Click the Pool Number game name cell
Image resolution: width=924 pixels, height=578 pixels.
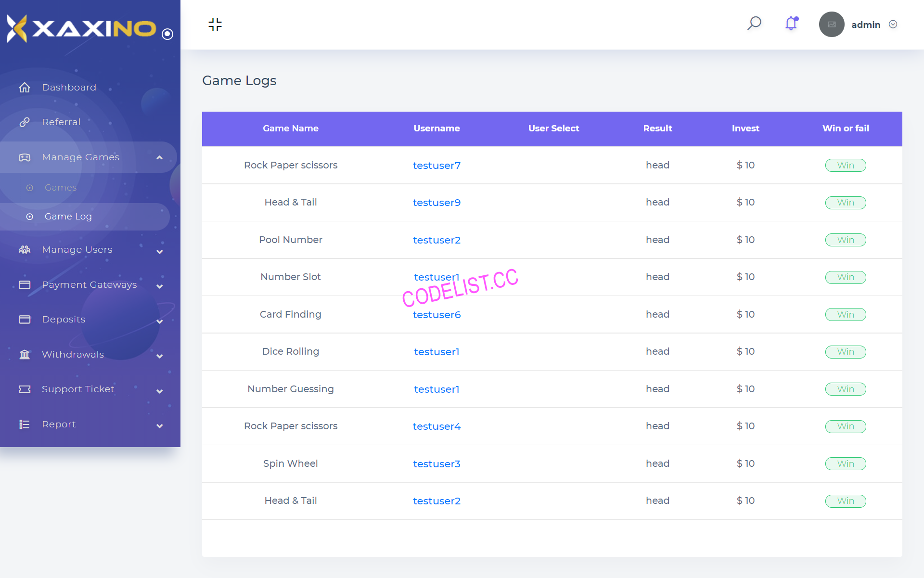point(291,240)
